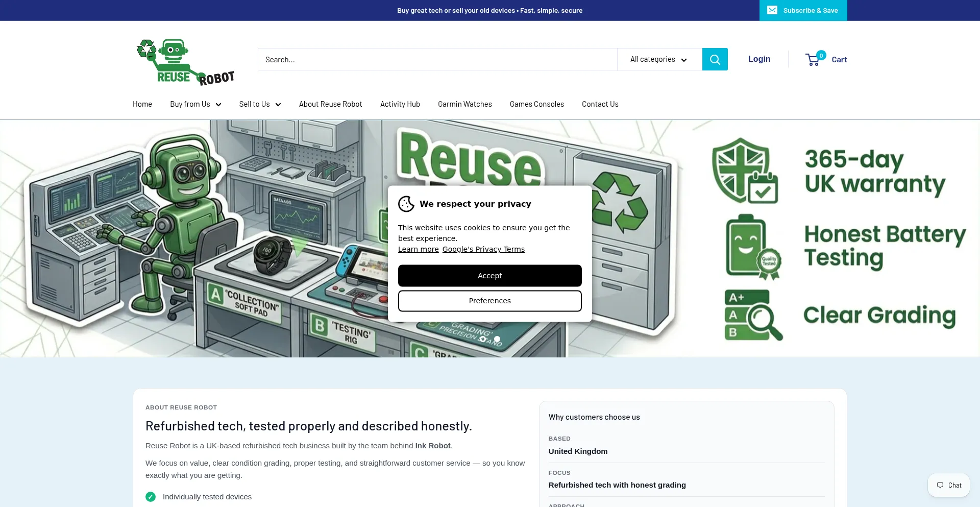Open the Contact Us menu item
980x507 pixels.
point(600,104)
